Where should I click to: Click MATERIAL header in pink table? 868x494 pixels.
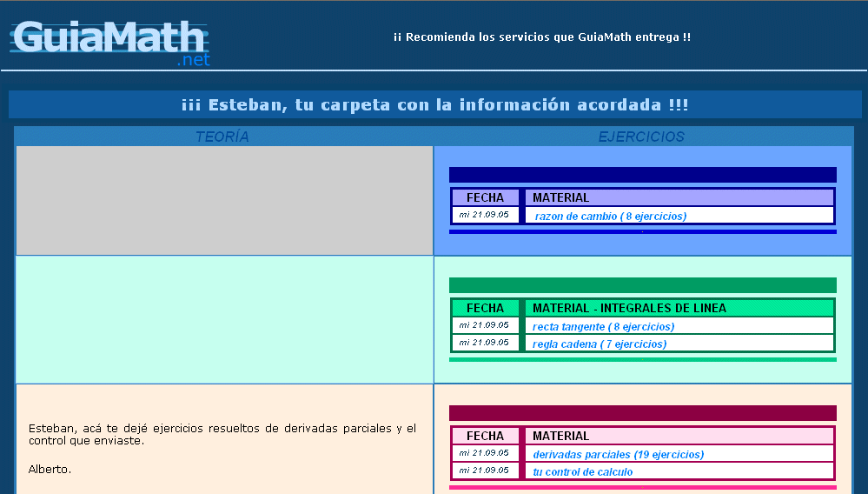point(679,436)
